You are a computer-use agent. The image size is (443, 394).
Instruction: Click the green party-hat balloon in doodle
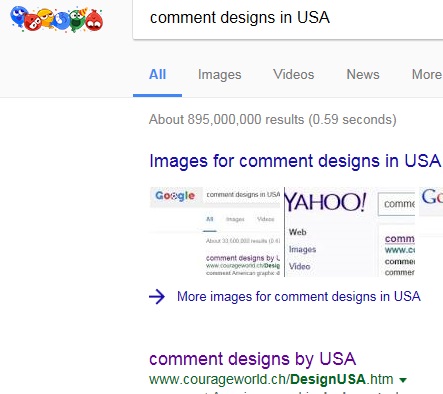tap(77, 19)
